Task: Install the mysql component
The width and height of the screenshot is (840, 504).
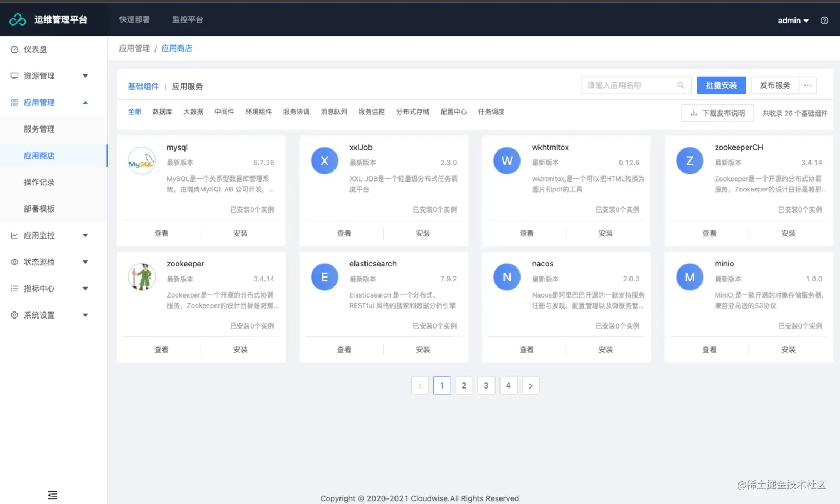Action: [241, 234]
